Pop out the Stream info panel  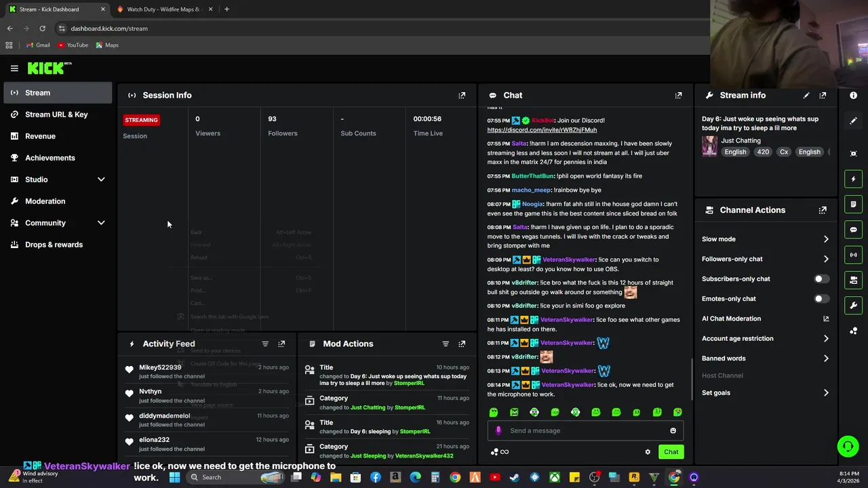click(823, 96)
